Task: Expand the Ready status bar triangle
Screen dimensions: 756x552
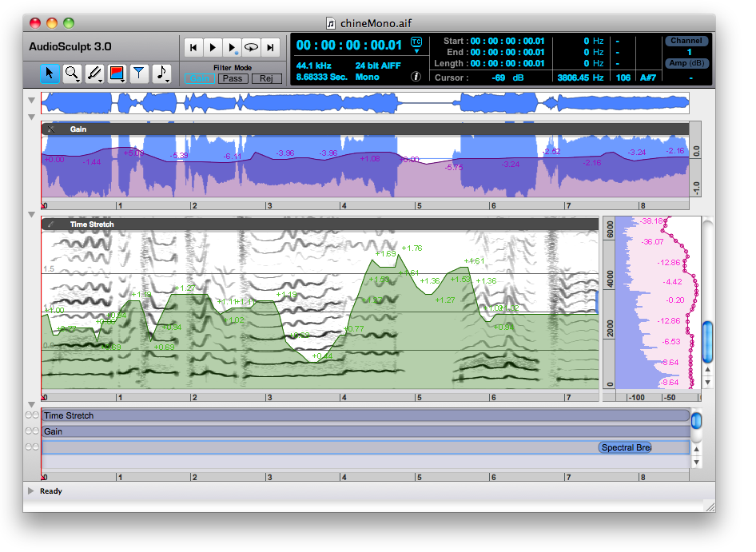Action: (x=31, y=491)
